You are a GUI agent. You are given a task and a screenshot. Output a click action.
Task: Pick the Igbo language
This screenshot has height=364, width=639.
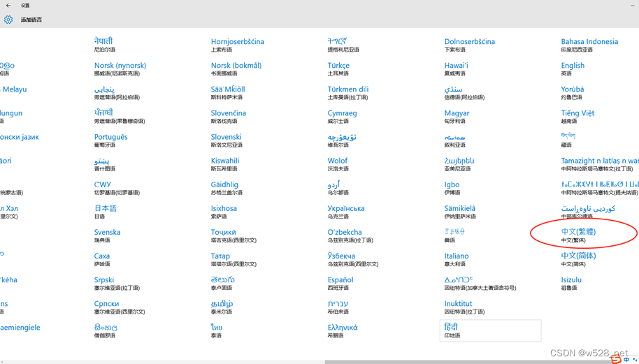pos(452,188)
